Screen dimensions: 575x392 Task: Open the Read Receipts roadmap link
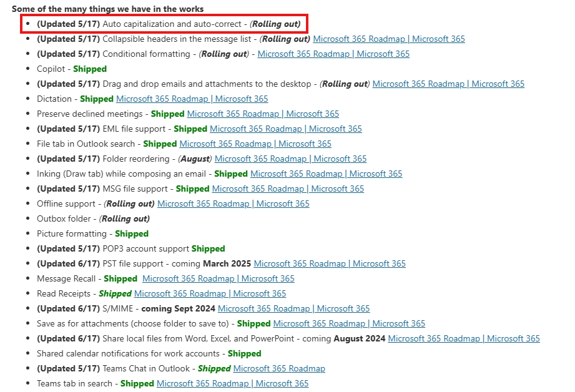point(210,293)
